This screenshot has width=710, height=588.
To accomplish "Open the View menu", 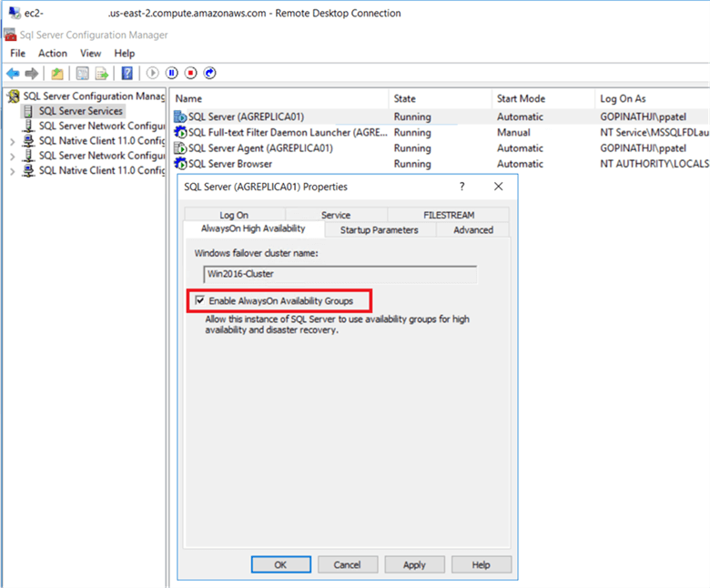I will [x=90, y=54].
